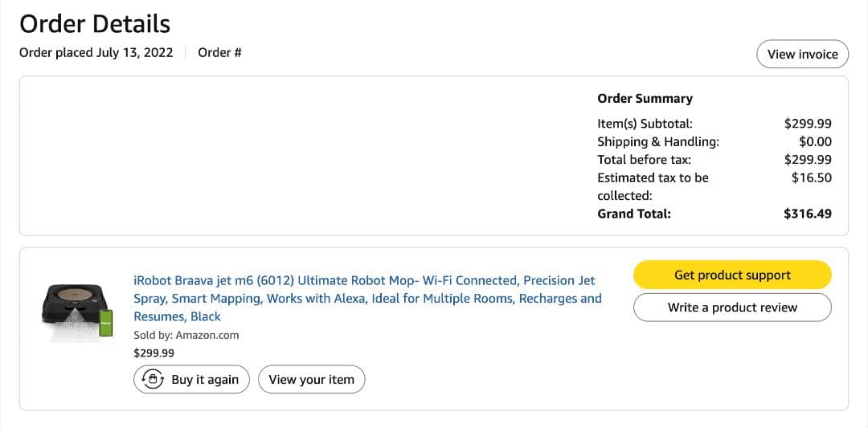The width and height of the screenshot is (868, 428).
Task: Click the $316.49 grand total amount
Action: [808, 214]
